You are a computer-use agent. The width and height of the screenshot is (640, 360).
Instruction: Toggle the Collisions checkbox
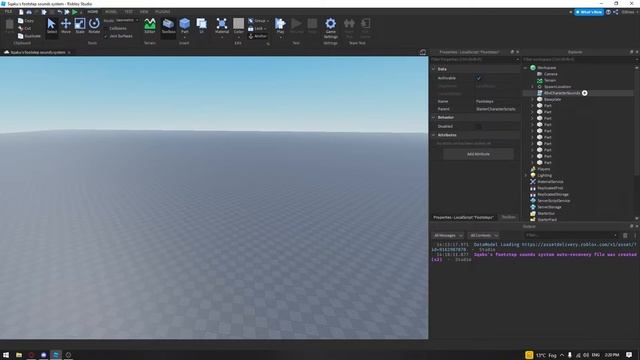[106, 29]
